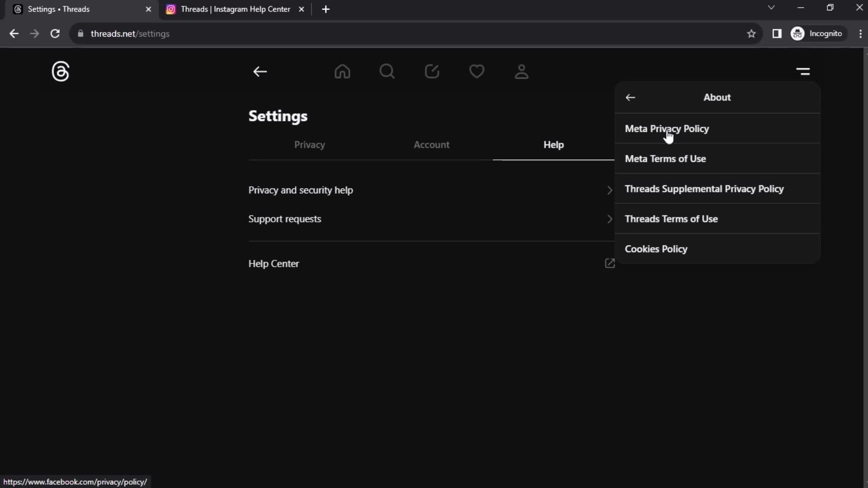This screenshot has height=488, width=868.
Task: Return from About panel via back arrow
Action: [630, 97]
